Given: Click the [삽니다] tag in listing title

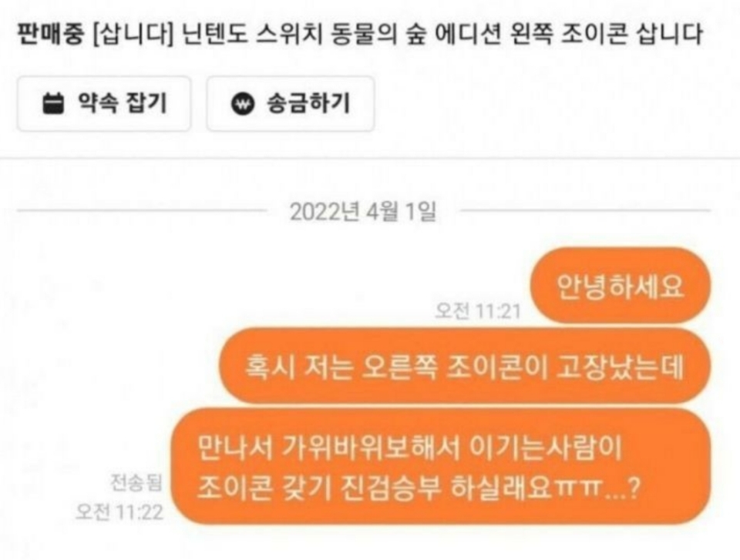Looking at the screenshot, I should 133,33.
